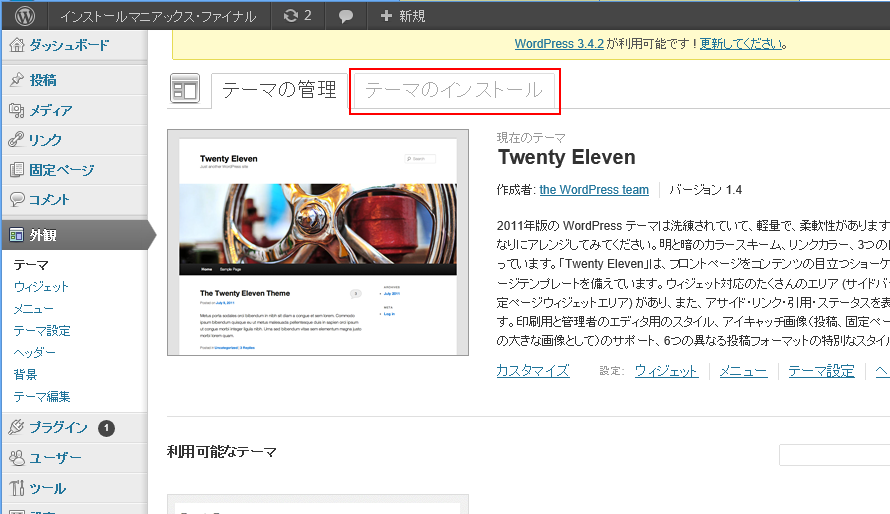Image resolution: width=890 pixels, height=514 pixels.
Task: Click the WordPress logo in the admin bar
Action: (24, 16)
